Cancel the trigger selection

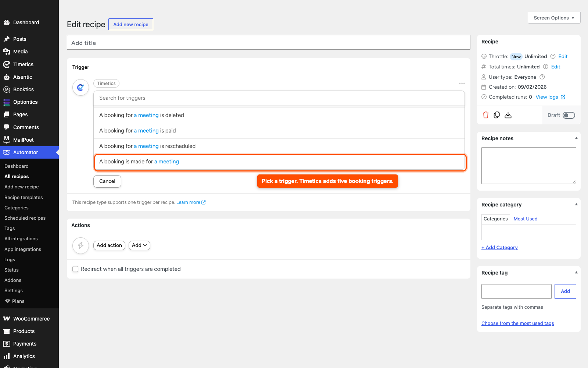coord(107,181)
